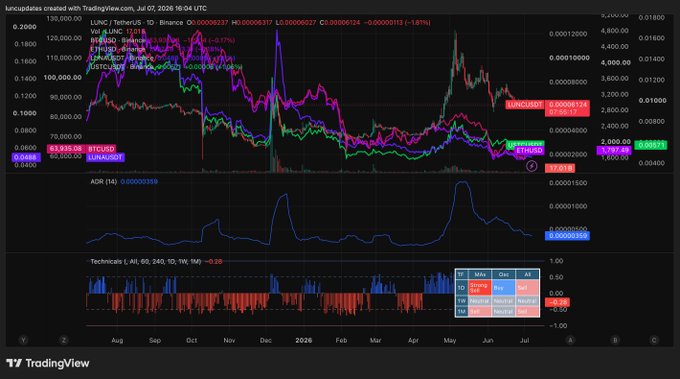Click the 1W row label in table
680x379 pixels.
click(461, 301)
